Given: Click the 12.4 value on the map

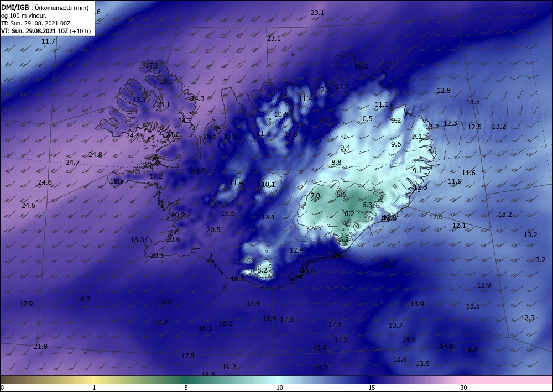Looking at the screenshot, I should pyautogui.click(x=296, y=250).
